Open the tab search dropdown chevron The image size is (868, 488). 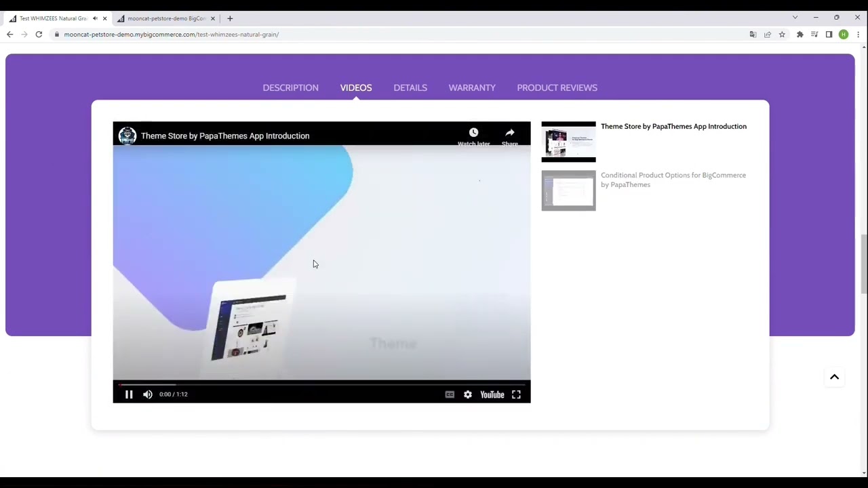795,18
